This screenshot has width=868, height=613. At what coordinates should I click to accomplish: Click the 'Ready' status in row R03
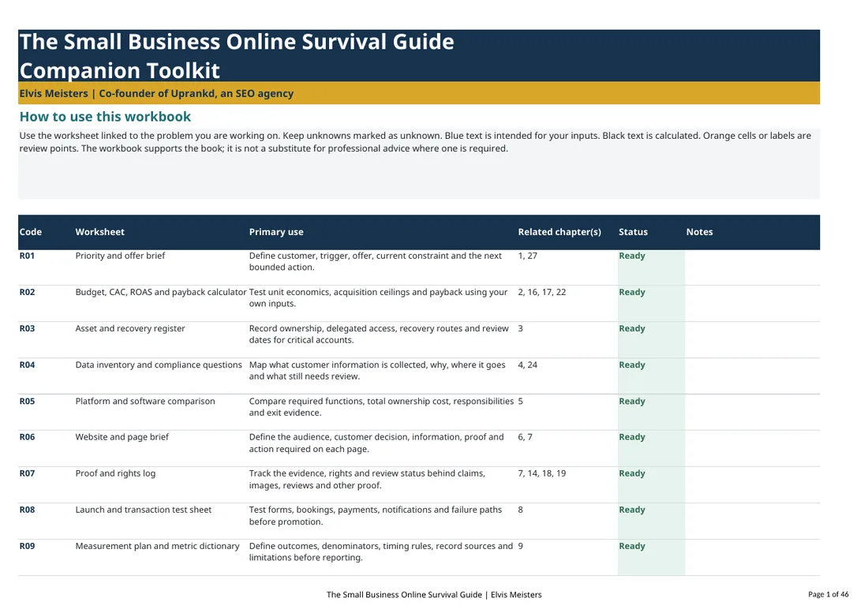(x=632, y=329)
